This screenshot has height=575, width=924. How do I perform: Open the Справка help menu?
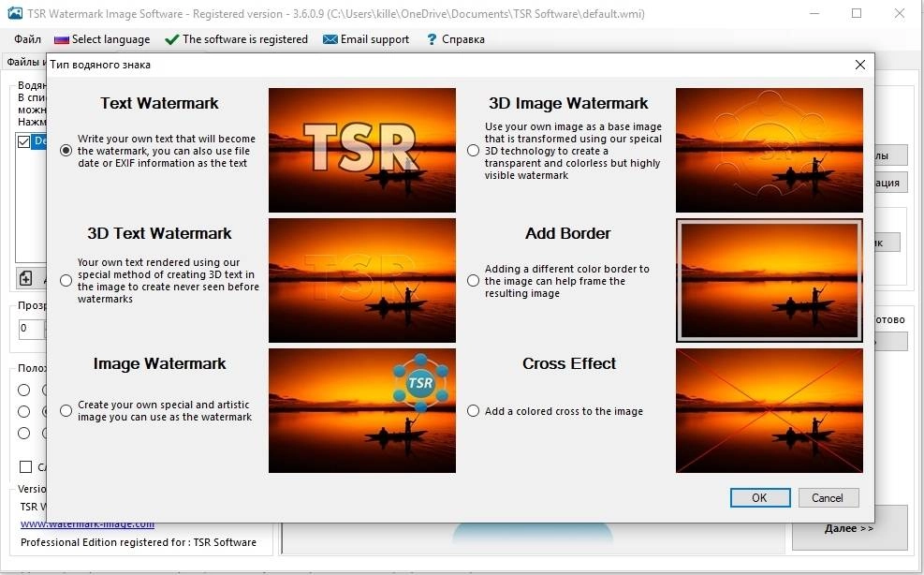click(456, 39)
